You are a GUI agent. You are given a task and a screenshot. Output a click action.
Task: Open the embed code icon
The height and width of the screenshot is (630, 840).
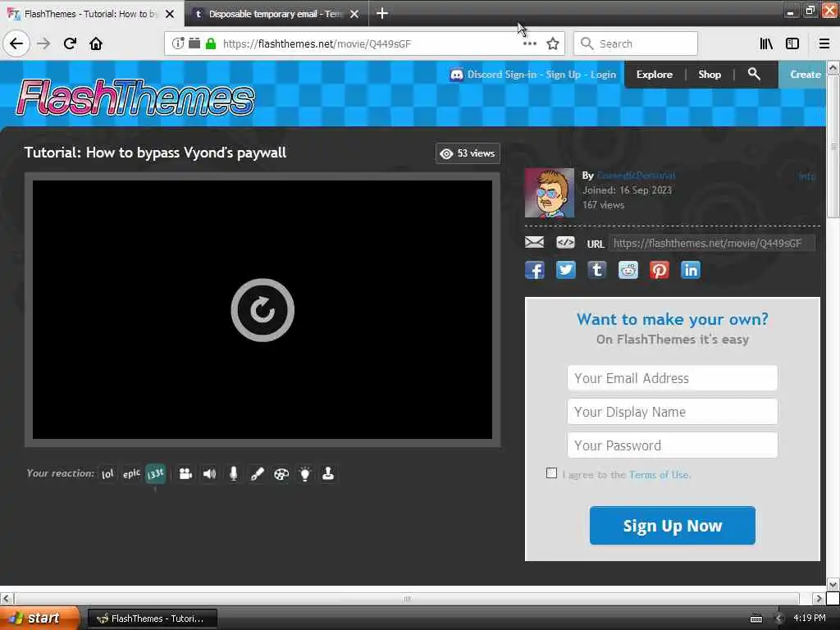(565, 243)
